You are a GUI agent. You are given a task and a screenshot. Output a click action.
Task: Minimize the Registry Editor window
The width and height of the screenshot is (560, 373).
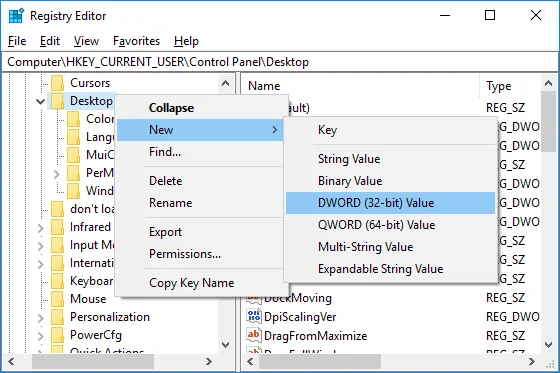[445, 15]
